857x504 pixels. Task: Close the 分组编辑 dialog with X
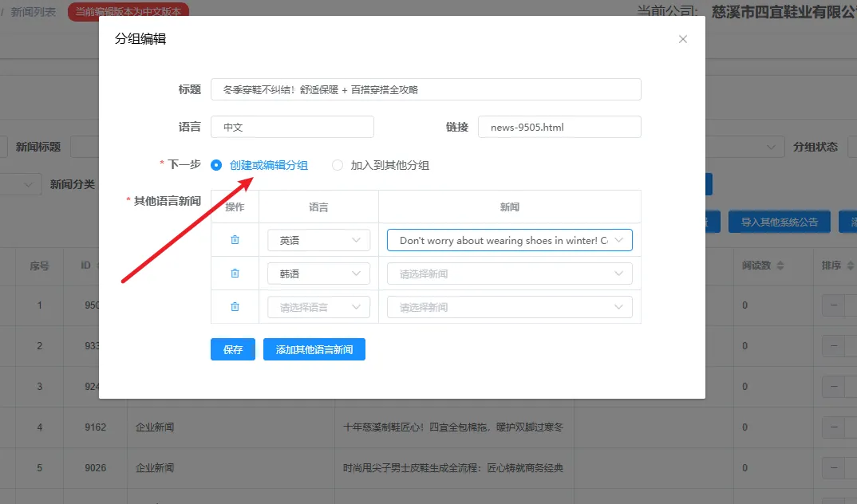[x=682, y=39]
